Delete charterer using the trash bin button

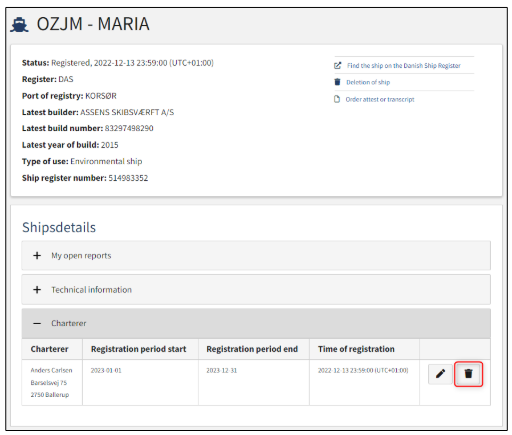point(468,374)
